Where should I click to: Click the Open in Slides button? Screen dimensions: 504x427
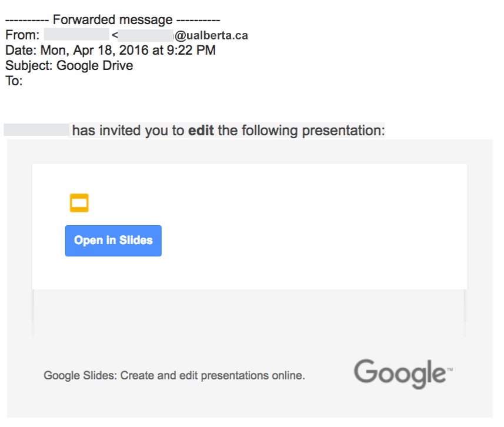point(113,241)
